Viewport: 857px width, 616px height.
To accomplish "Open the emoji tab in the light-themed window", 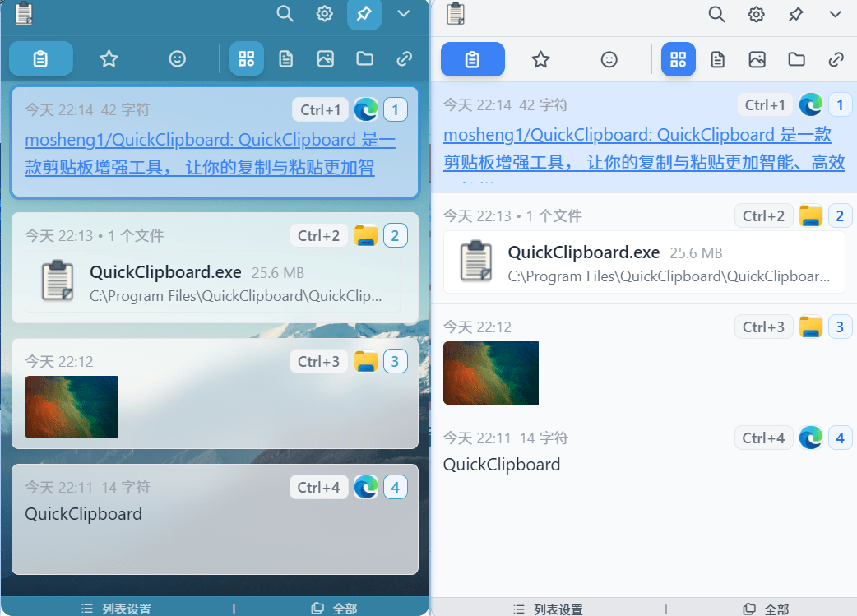I will point(609,59).
